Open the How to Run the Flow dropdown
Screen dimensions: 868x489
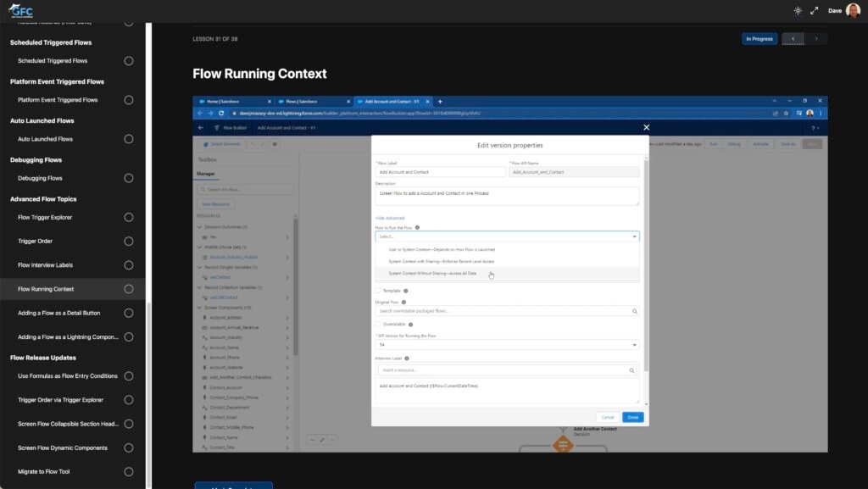(x=507, y=236)
